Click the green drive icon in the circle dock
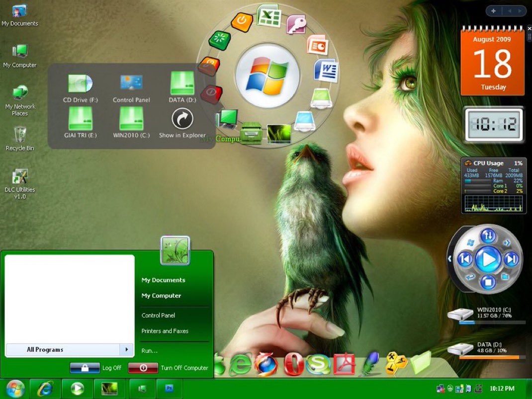 tap(321, 98)
